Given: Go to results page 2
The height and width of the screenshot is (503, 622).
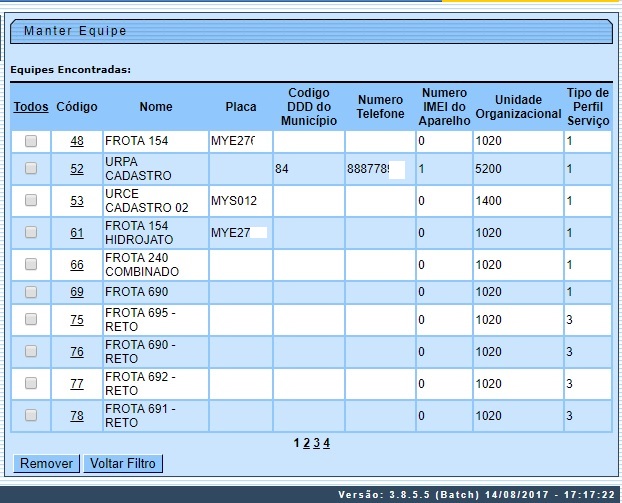Looking at the screenshot, I should point(306,443).
